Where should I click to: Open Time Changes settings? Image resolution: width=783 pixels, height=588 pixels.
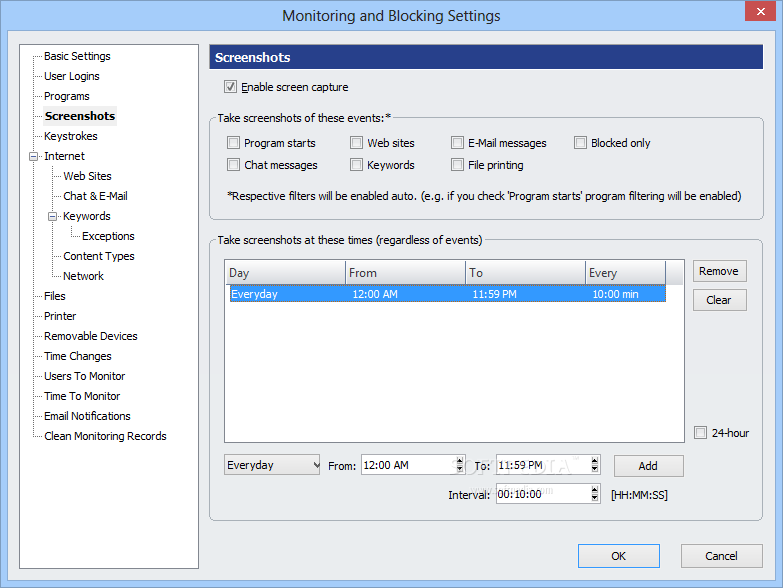pos(77,356)
